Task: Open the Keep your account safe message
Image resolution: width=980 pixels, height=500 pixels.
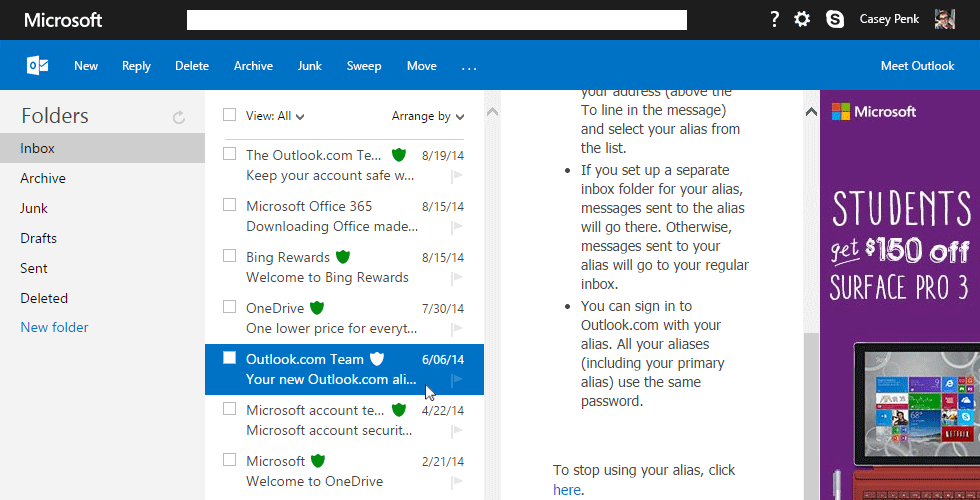Action: point(330,176)
